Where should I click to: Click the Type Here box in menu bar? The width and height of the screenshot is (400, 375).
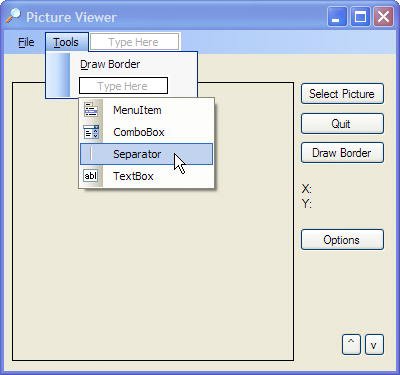tap(135, 42)
